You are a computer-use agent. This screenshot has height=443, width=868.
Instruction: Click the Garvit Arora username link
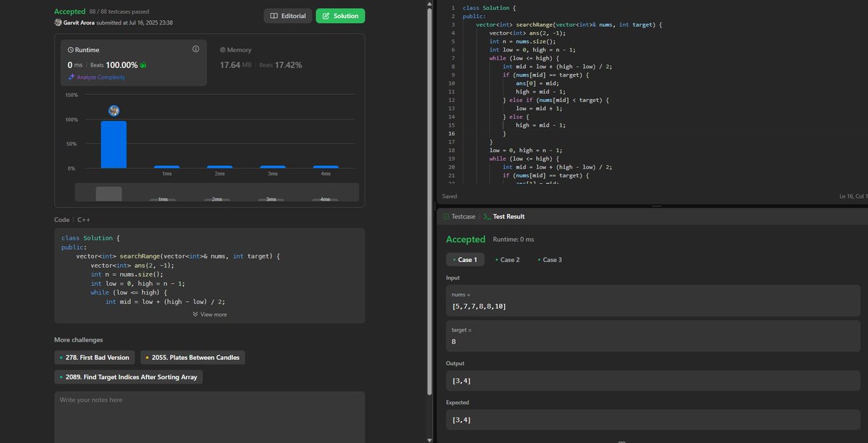pos(80,22)
